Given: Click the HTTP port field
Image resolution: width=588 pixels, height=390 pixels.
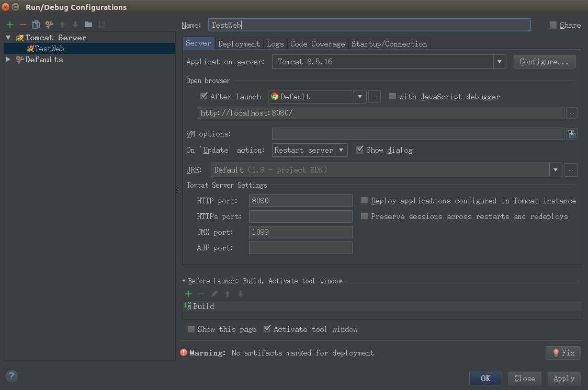Looking at the screenshot, I should point(300,200).
